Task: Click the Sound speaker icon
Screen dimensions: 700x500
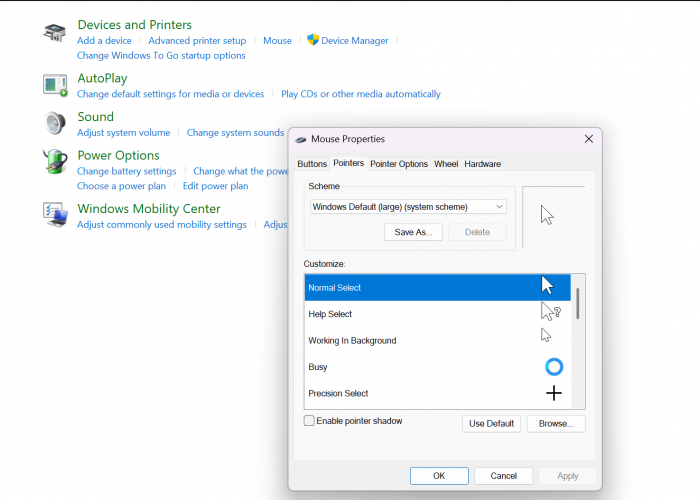Action: pos(54,124)
